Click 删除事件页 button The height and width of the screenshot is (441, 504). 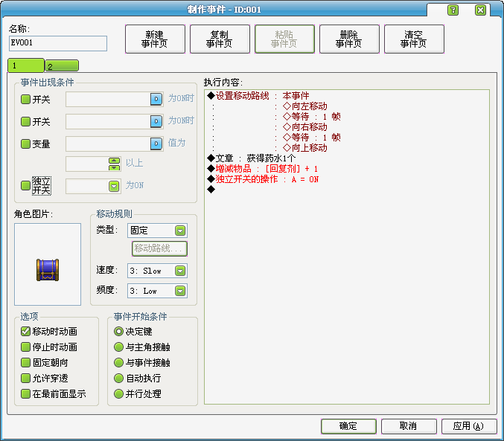click(x=349, y=39)
